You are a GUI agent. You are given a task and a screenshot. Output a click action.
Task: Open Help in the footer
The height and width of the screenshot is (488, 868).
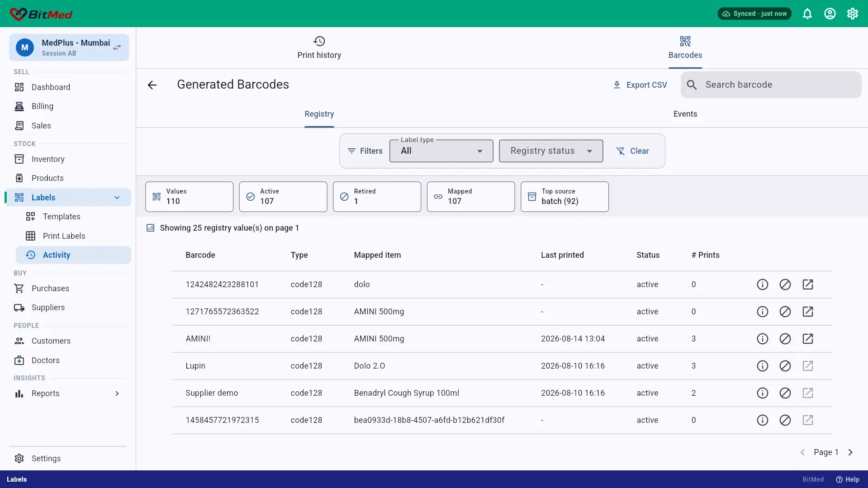point(847,479)
